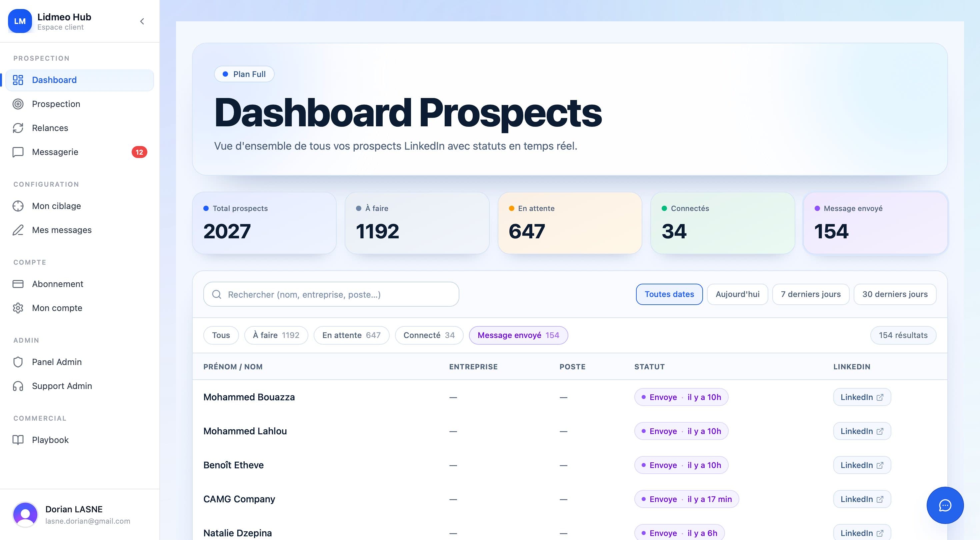This screenshot has width=980, height=540.
Task: Open Messagerie using the chat bubble icon
Action: tap(18, 152)
